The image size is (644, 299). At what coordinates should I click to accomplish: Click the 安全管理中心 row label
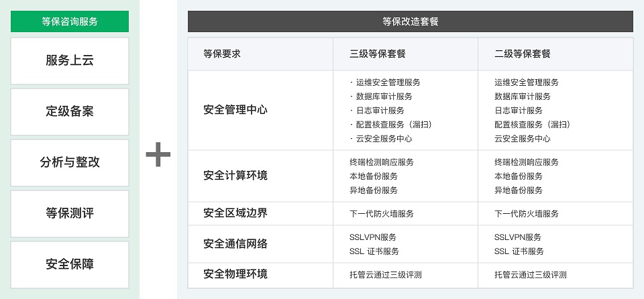pyautogui.click(x=235, y=110)
